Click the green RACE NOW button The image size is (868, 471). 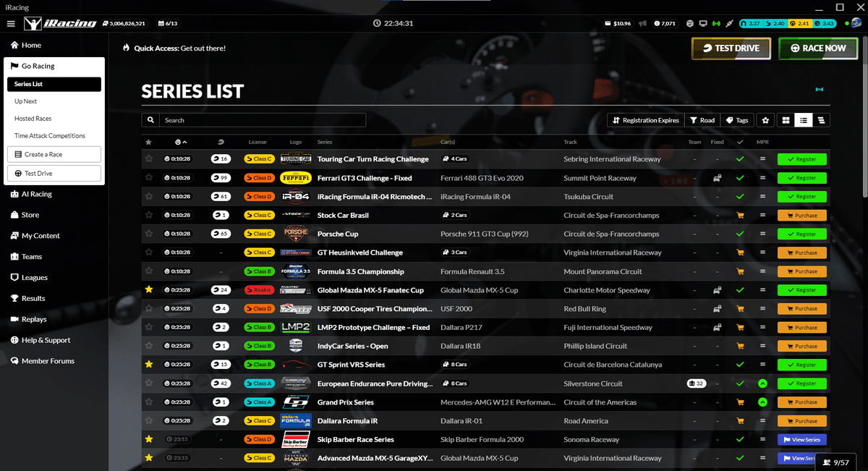(x=818, y=48)
